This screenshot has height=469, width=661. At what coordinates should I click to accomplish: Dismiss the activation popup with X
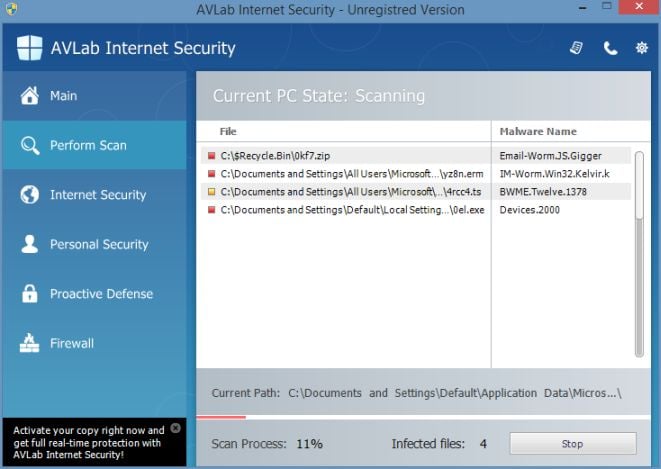(x=176, y=428)
